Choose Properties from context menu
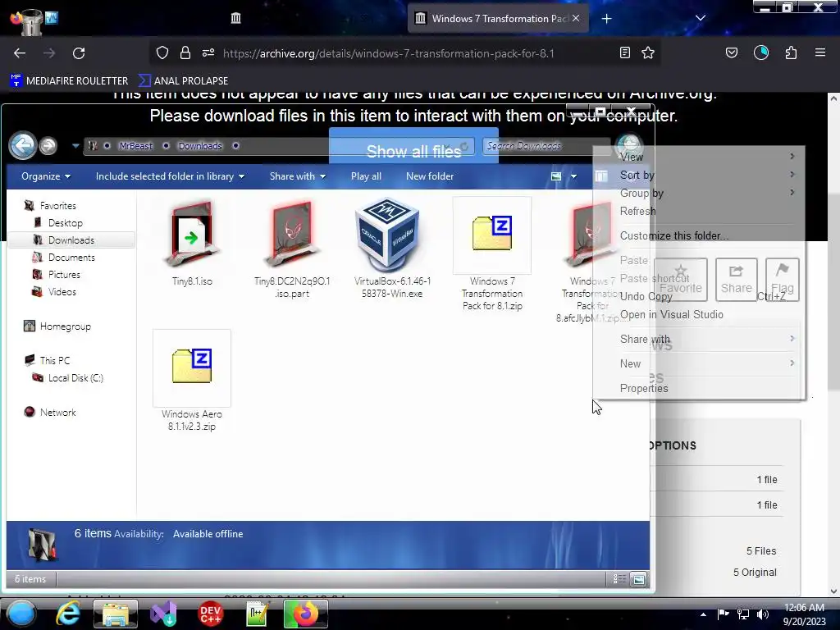Screen dimensions: 840x630 pyautogui.click(x=698, y=388)
